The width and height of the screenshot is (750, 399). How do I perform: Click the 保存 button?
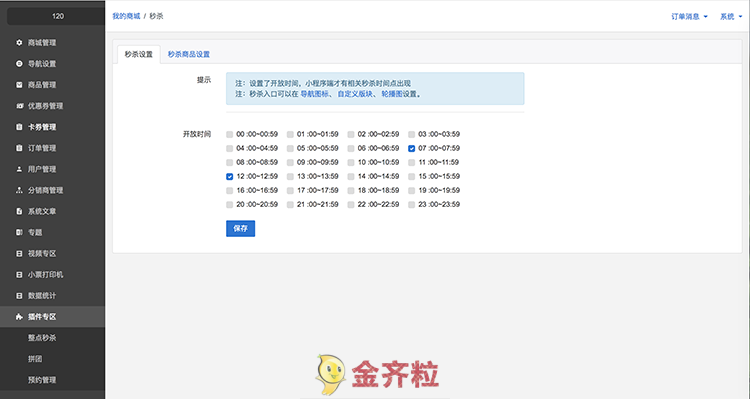pyautogui.click(x=241, y=229)
